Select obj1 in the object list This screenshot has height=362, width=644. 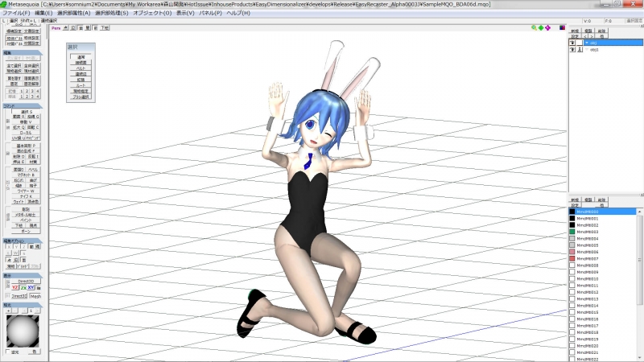594,50
